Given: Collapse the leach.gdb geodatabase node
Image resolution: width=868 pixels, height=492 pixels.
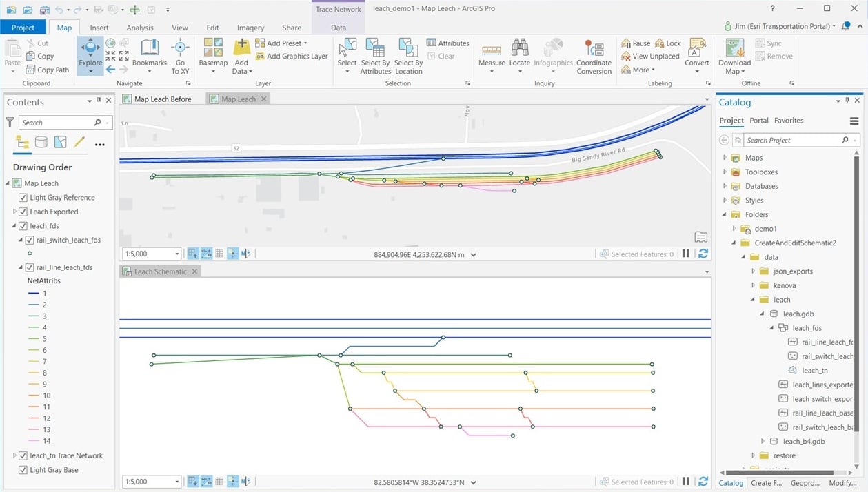Looking at the screenshot, I should [x=763, y=314].
